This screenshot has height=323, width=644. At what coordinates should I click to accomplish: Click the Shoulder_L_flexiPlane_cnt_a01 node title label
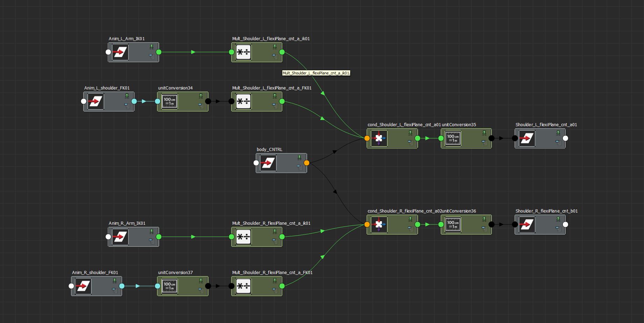(546, 125)
